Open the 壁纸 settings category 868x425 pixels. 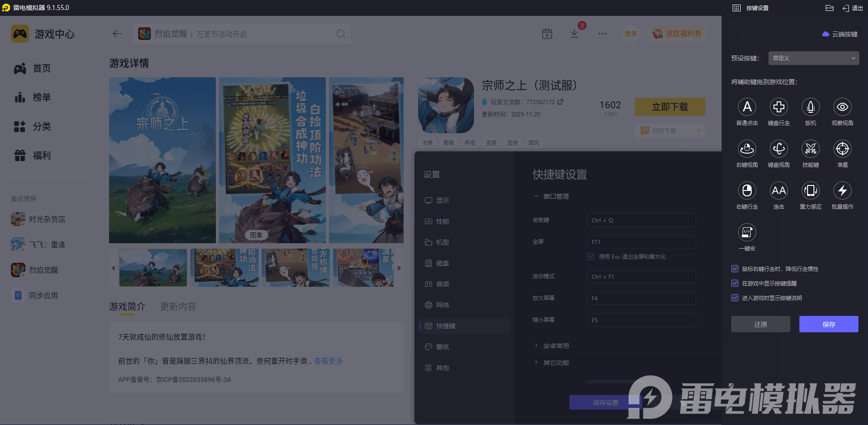tap(443, 346)
